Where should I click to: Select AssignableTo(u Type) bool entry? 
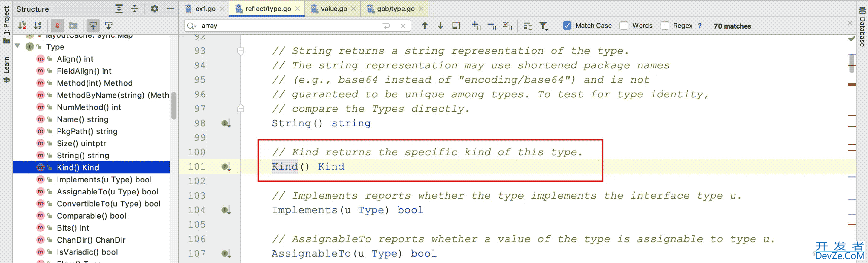click(x=107, y=192)
